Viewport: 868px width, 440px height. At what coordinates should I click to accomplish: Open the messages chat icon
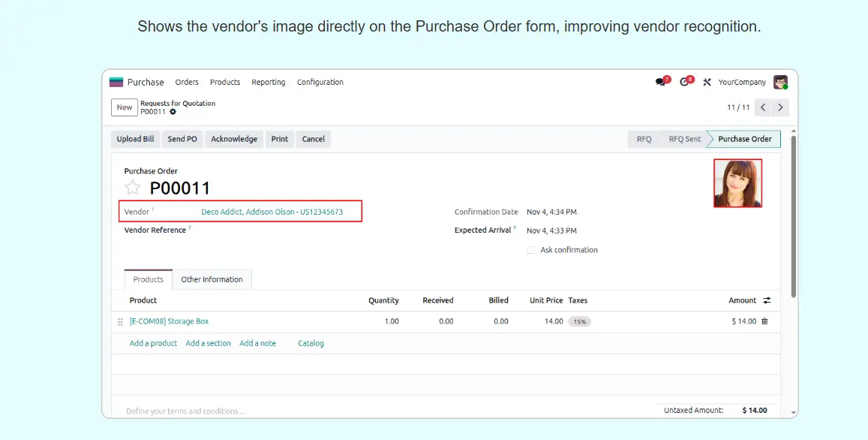click(x=660, y=82)
